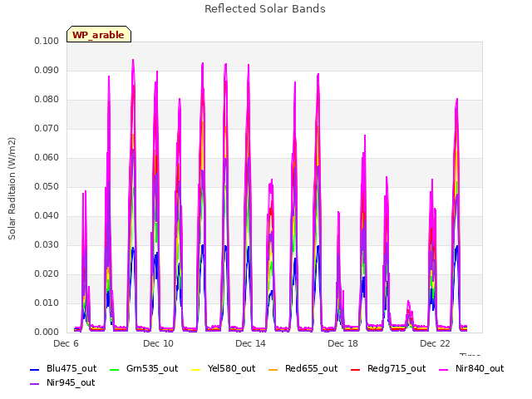Click the Reflected Solar Bands chart title
The width and height of the screenshot is (532, 399).
click(x=265, y=9)
